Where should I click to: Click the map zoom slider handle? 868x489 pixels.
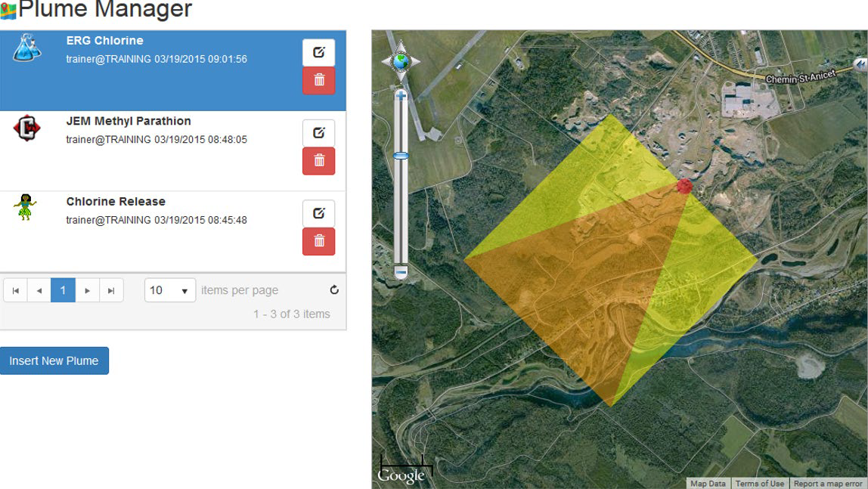401,156
